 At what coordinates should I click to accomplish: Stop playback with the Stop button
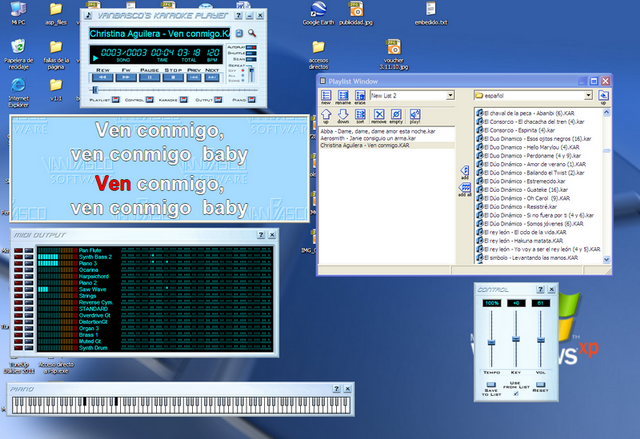173,77
